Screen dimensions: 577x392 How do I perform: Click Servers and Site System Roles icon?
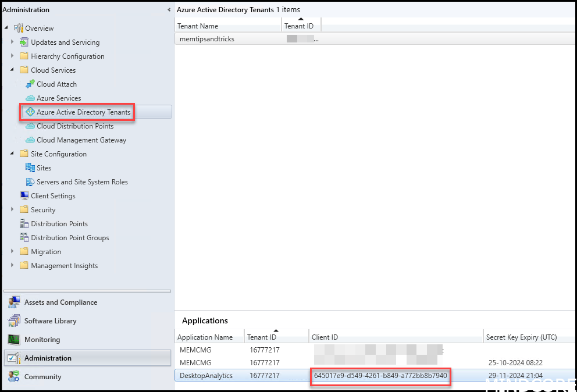click(30, 182)
